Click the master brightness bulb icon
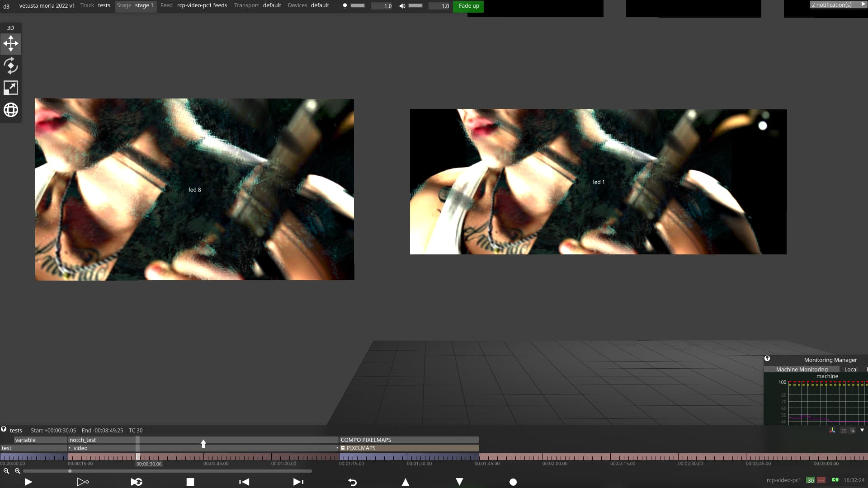 (345, 6)
